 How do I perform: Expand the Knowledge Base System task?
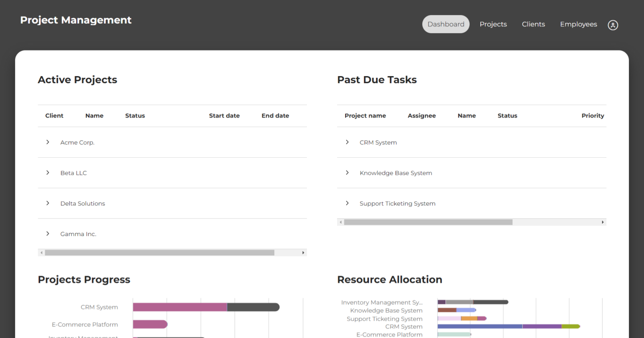coord(347,173)
